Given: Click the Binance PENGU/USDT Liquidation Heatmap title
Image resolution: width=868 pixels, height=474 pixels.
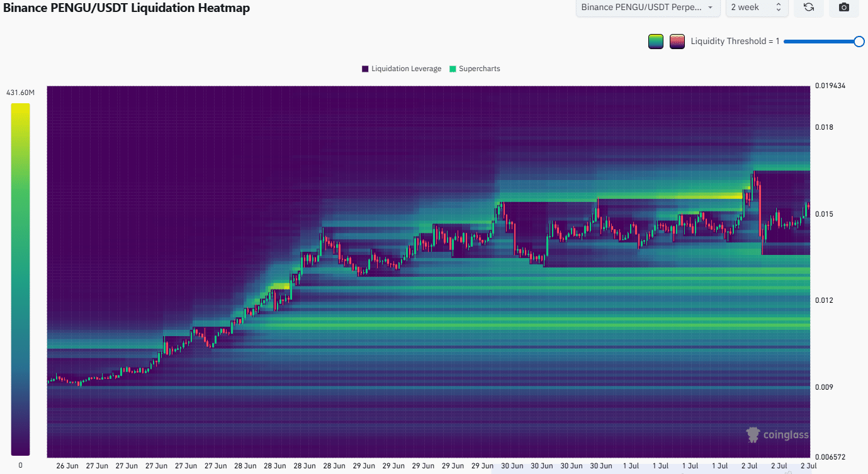Looking at the screenshot, I should click(x=127, y=8).
